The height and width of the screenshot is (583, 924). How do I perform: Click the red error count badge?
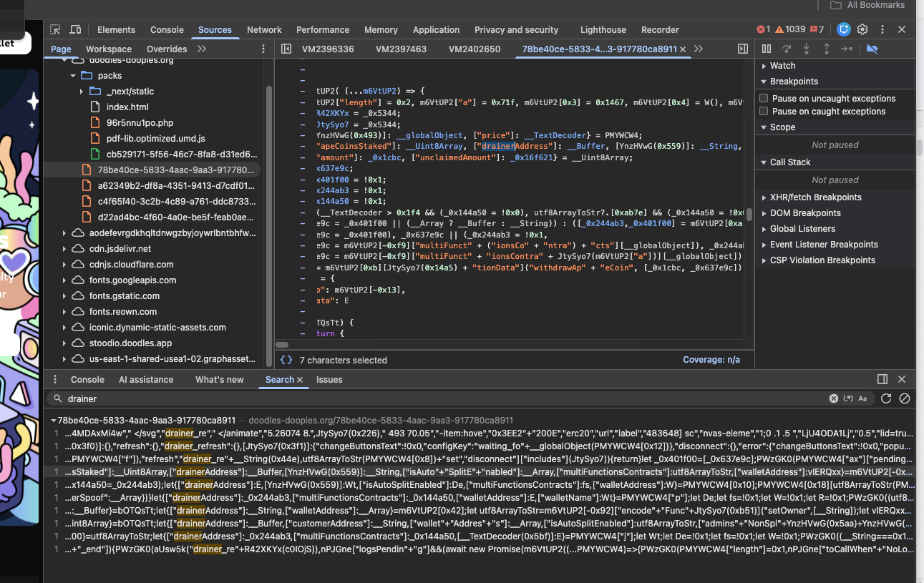coord(764,29)
